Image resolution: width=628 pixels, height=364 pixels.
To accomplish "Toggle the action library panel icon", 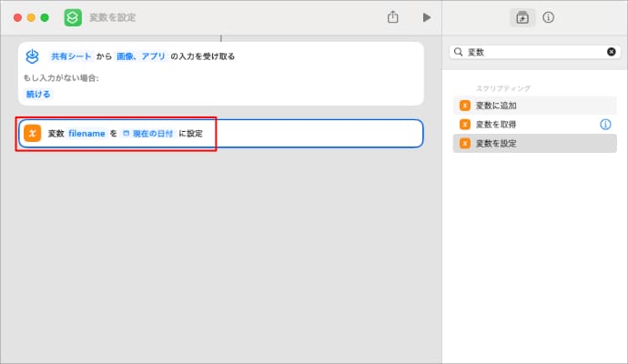I will (522, 17).
